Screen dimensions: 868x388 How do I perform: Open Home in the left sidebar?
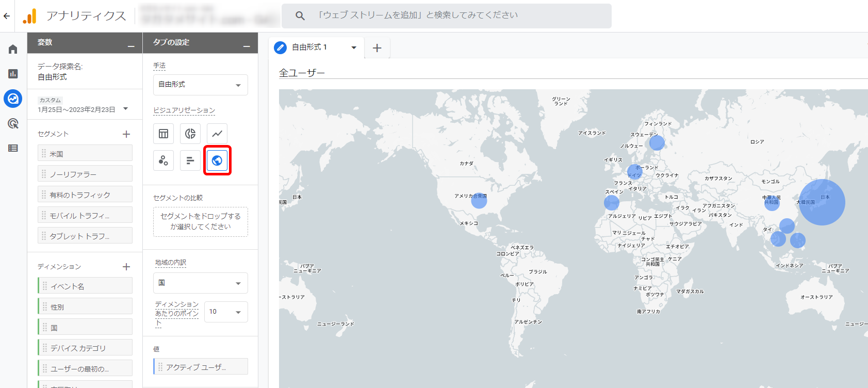pos(13,49)
